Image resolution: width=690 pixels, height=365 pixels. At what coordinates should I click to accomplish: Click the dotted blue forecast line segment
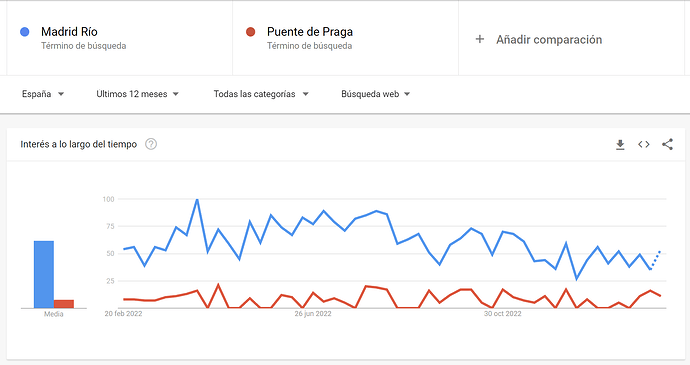point(655,260)
